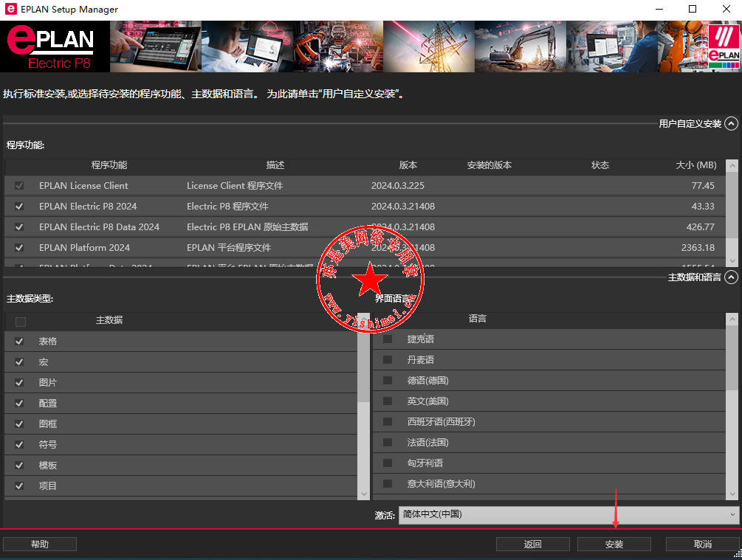Select the EPLAN 平台程序文件 description cell
Image resolution: width=742 pixels, height=560 pixels.
(x=229, y=248)
